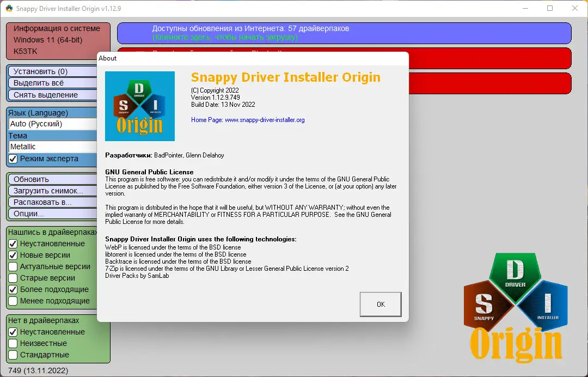Screen dimensions: 588x377
Task: Maximize the Snappy Driver Installer window
Action: tap(550, 8)
